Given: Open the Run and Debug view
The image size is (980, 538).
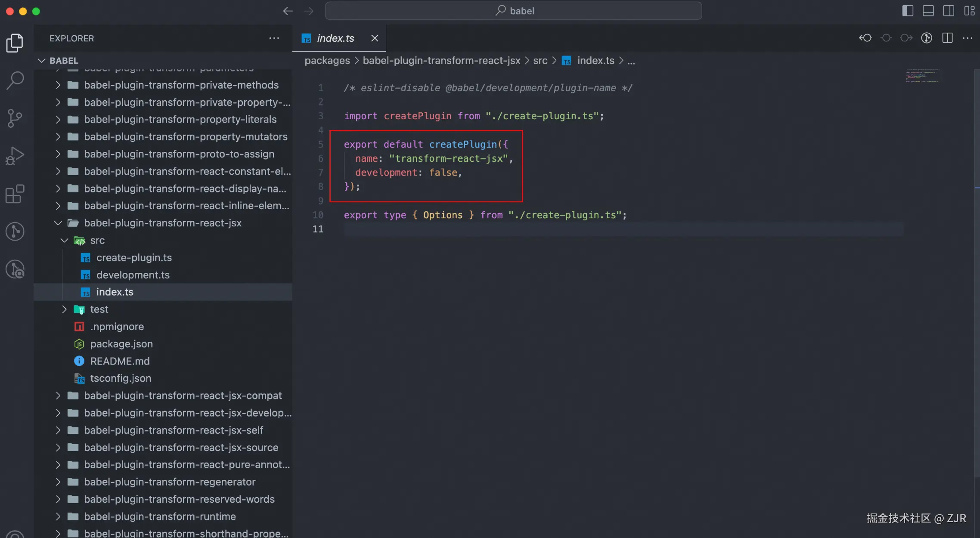Looking at the screenshot, I should pos(15,156).
